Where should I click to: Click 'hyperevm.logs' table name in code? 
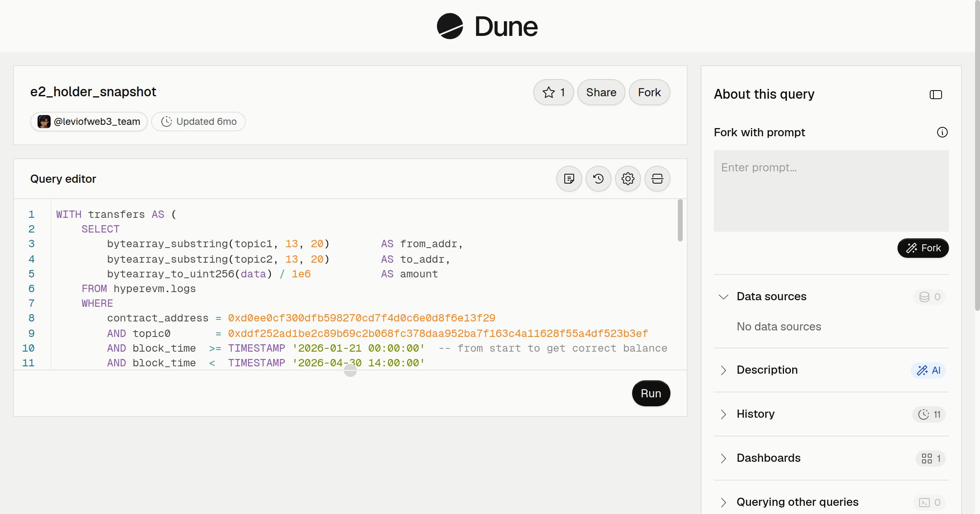click(x=154, y=289)
